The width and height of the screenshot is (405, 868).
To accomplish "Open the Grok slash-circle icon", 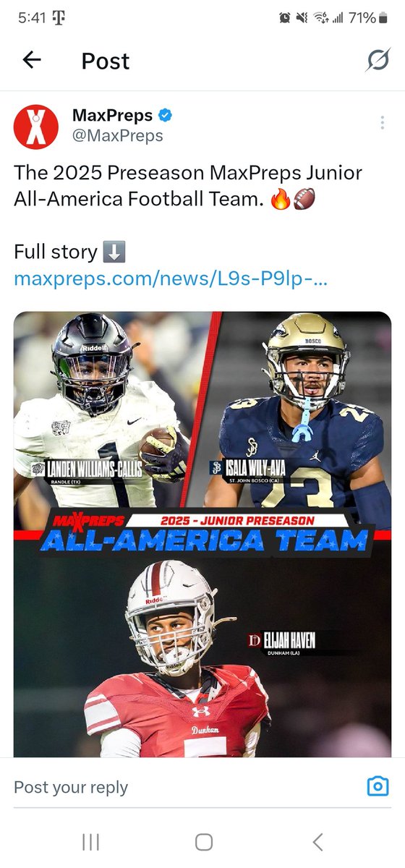I will point(377,61).
